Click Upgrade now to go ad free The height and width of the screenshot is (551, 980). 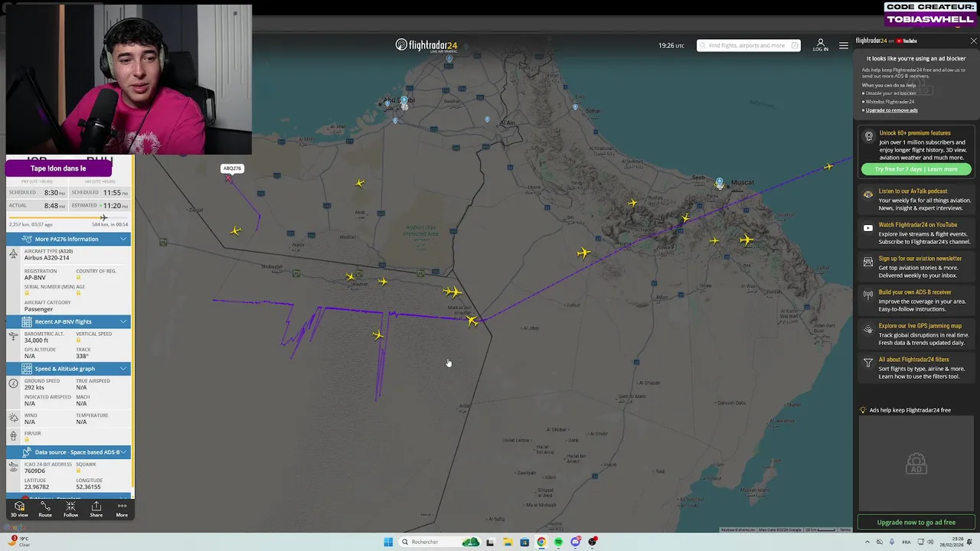click(x=916, y=522)
